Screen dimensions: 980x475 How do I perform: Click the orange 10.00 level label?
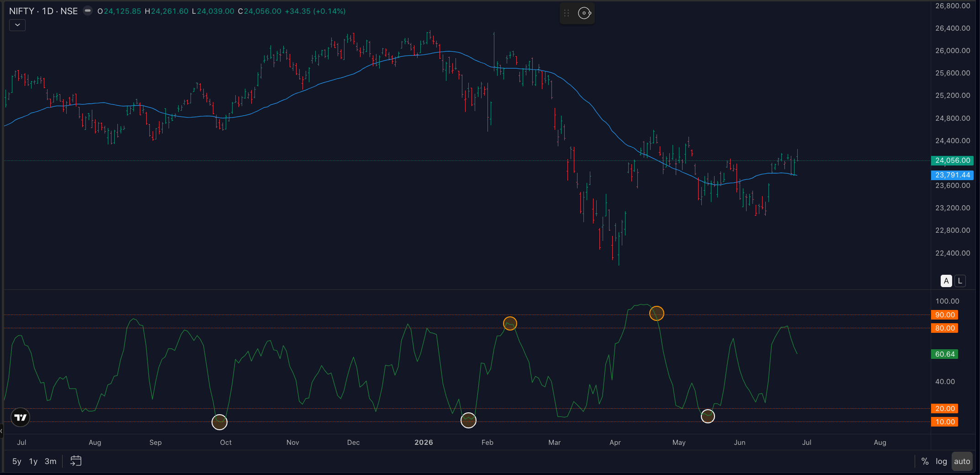[945, 422]
